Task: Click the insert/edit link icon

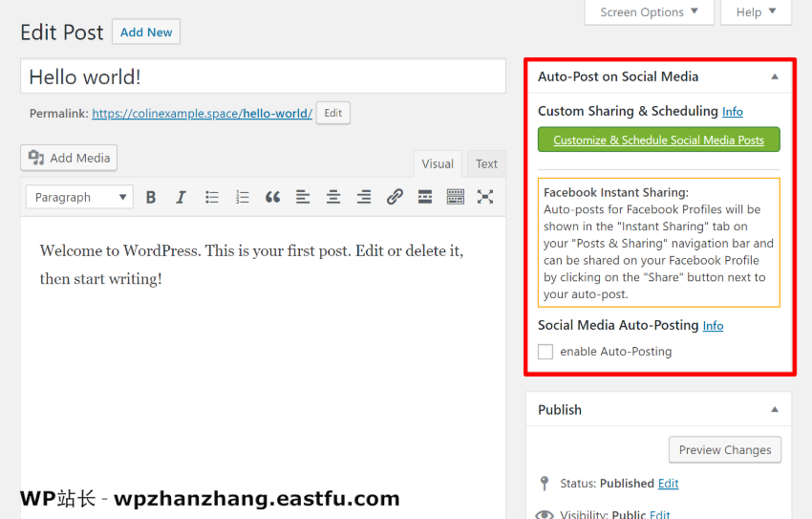Action: pos(395,197)
